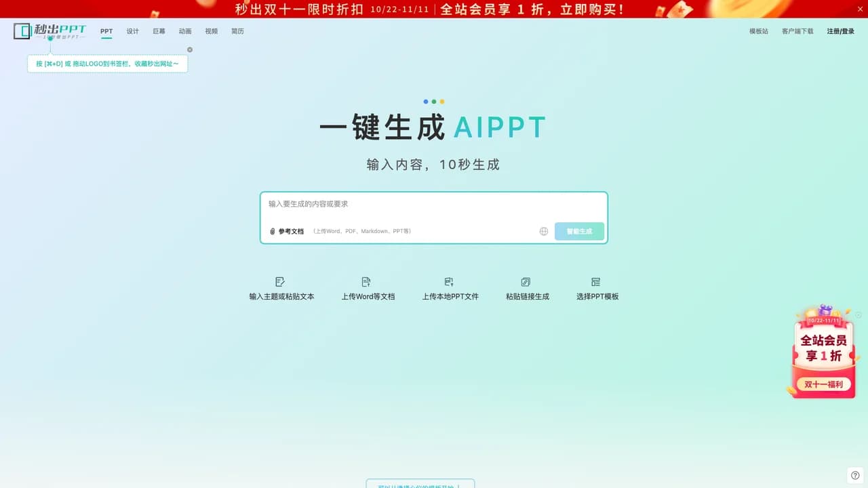This screenshot has width=868, height=488.
Task: Click the 输入主题或粘贴文本 label
Action: [x=281, y=296]
